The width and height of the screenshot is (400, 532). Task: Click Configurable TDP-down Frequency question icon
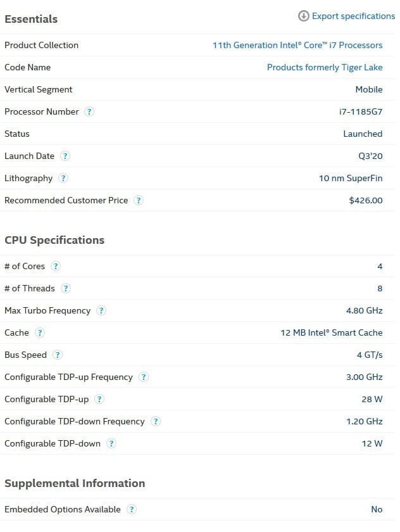point(155,421)
